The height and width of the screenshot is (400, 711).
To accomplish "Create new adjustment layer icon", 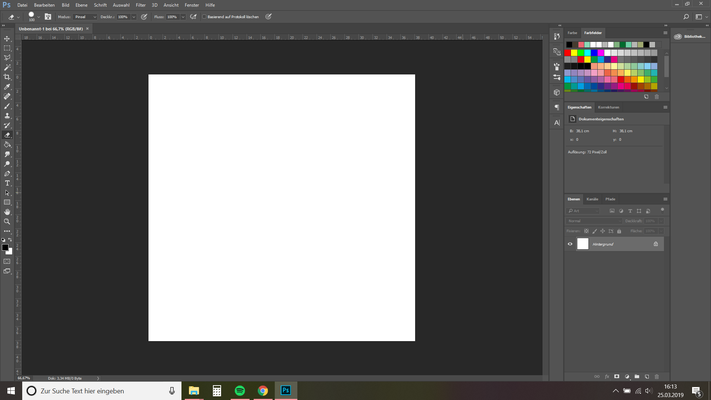I will pyautogui.click(x=627, y=376).
